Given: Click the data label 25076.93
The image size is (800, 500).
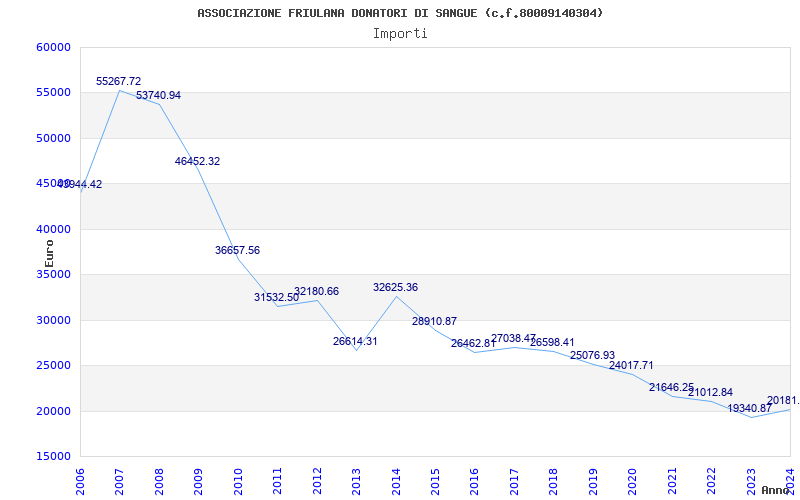Looking at the screenshot, I should [592, 356].
